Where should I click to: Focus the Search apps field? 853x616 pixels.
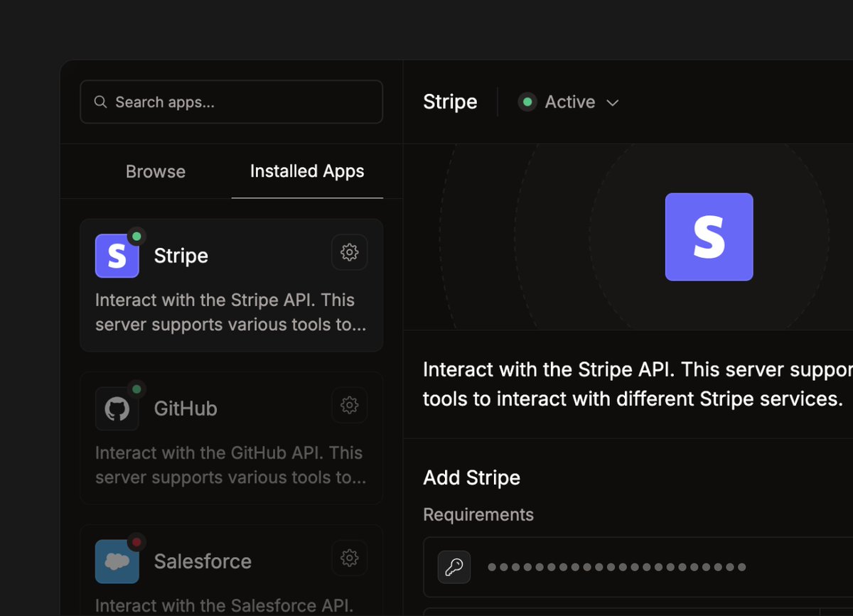[x=231, y=102]
